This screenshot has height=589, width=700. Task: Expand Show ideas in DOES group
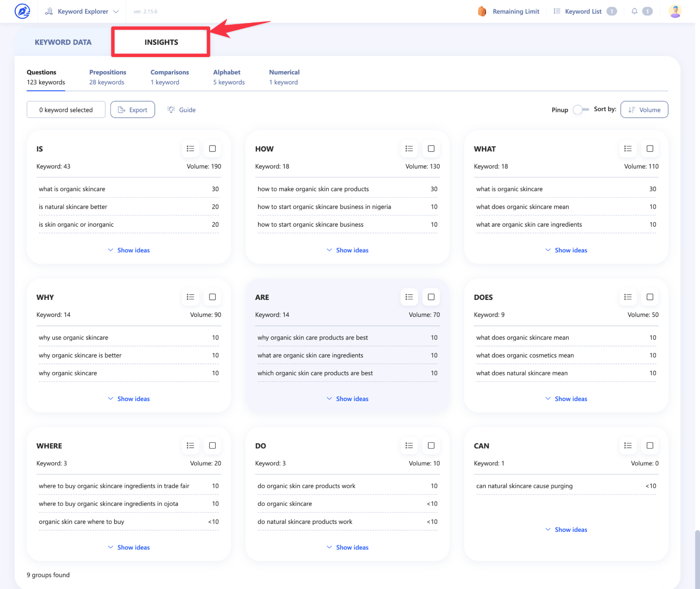point(566,399)
